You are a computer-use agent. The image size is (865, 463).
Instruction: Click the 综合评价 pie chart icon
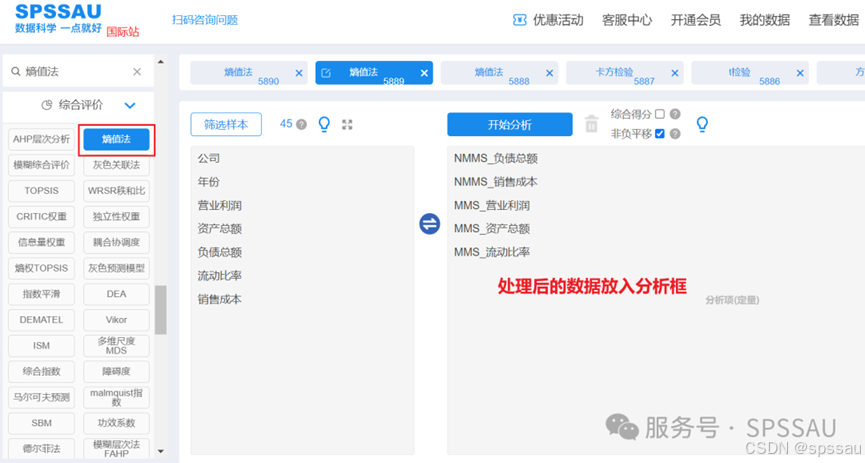coord(47,105)
